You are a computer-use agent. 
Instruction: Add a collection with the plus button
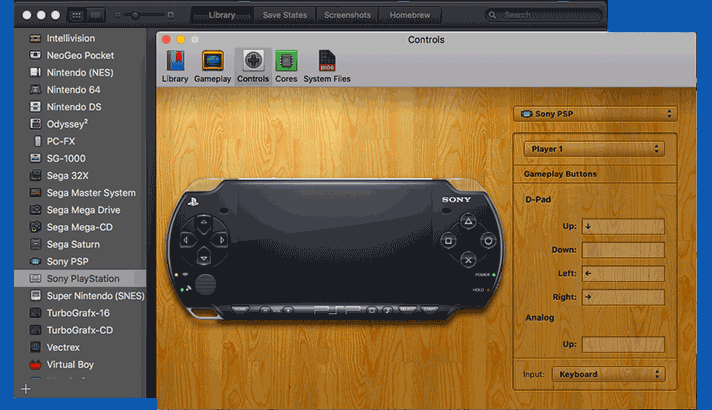coord(26,389)
